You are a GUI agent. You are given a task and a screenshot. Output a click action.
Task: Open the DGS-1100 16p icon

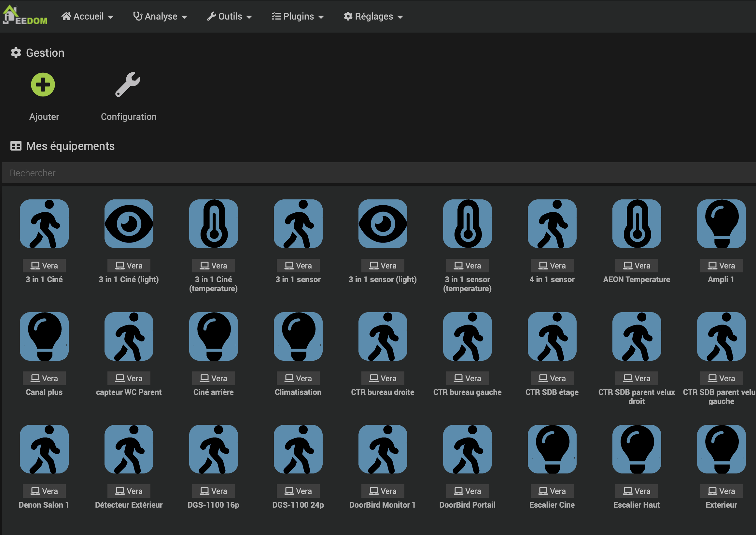click(213, 449)
